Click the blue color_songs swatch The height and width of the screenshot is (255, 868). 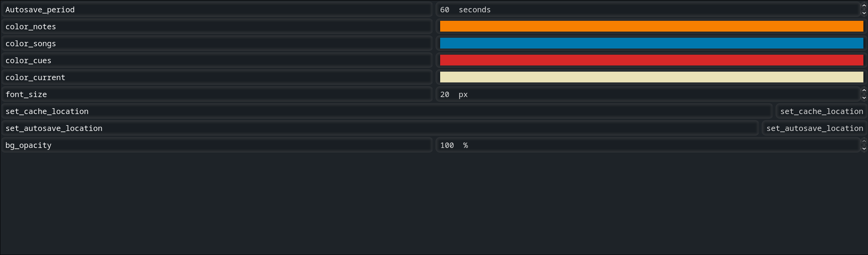pos(651,43)
